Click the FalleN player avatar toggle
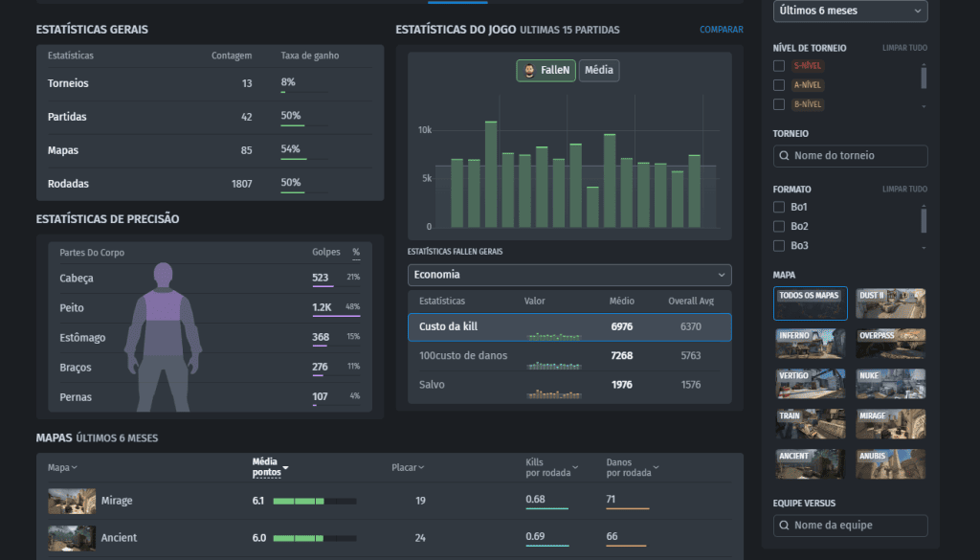This screenshot has width=980, height=560. (546, 71)
